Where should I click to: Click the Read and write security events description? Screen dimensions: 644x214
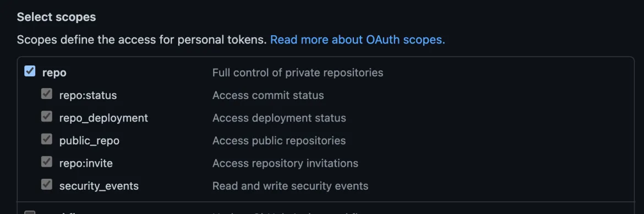[x=291, y=186]
